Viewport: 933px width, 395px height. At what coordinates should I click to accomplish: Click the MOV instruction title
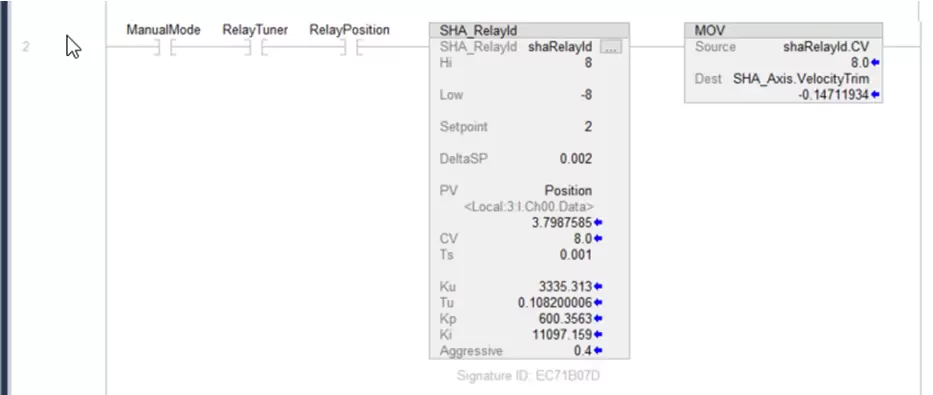(x=710, y=31)
